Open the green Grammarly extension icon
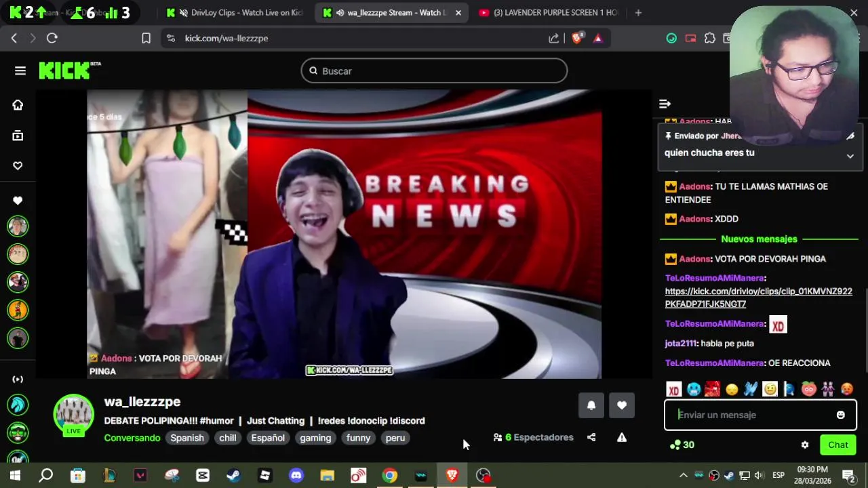Viewport: 868px width, 488px height. click(671, 38)
